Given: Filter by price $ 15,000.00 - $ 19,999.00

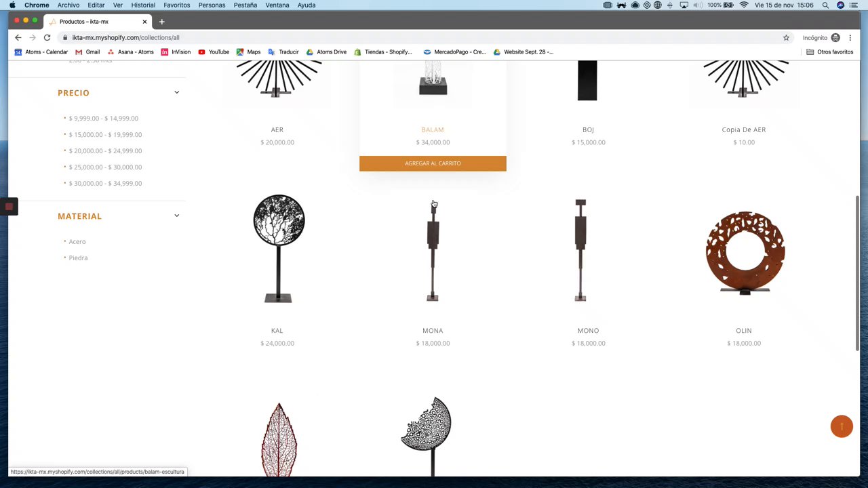Looking at the screenshot, I should (x=105, y=135).
